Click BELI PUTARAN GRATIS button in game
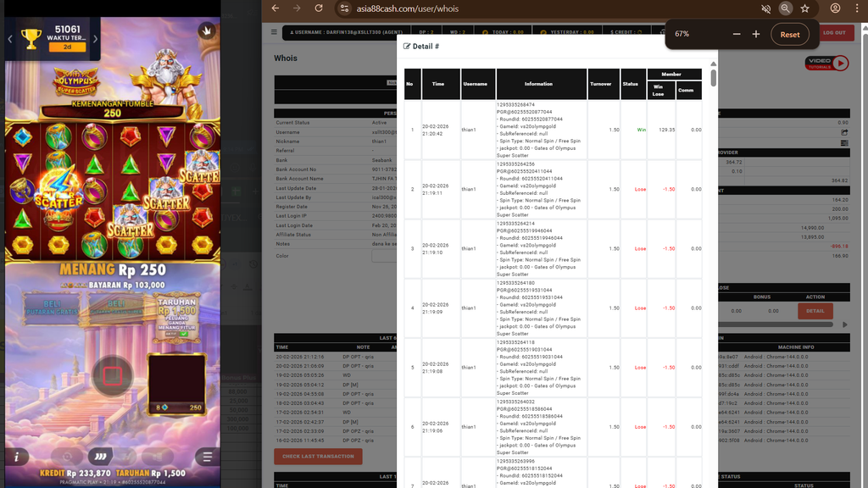The image size is (868, 488). pos(52,308)
